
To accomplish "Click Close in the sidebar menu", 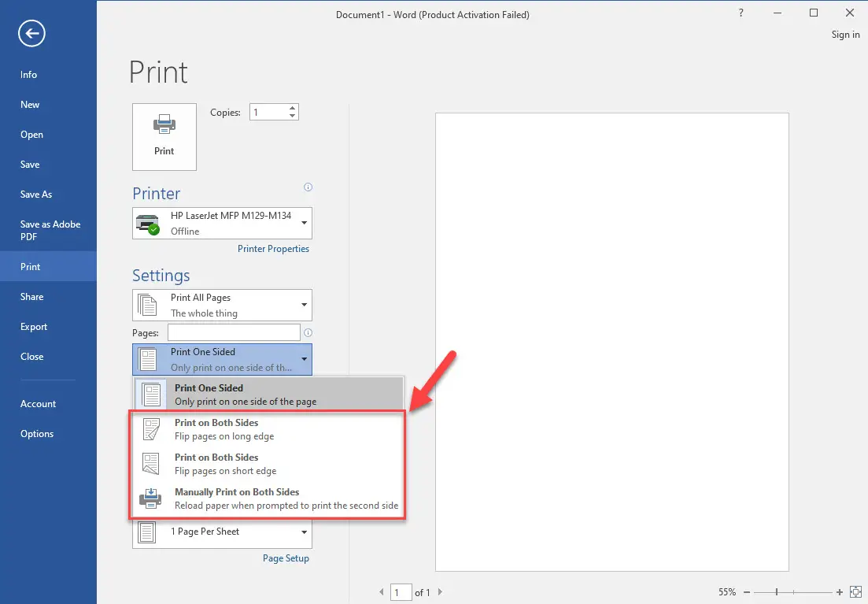I will 48,356.
